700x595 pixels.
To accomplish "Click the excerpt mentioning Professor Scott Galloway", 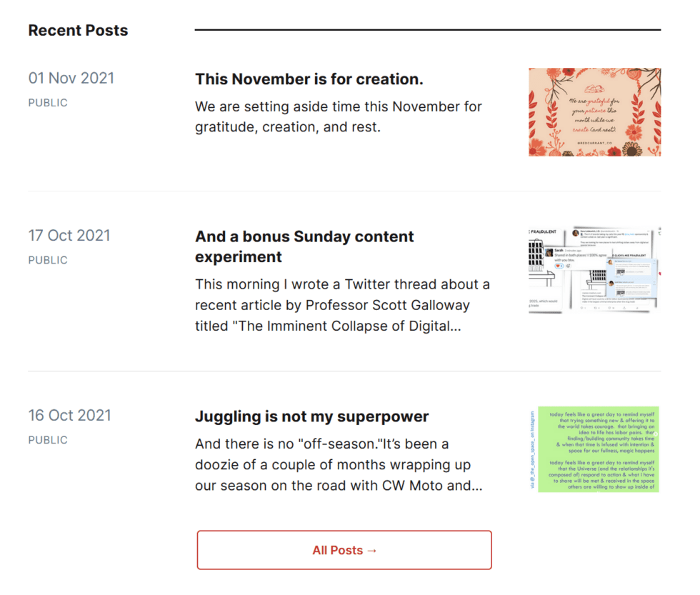I will click(x=343, y=304).
